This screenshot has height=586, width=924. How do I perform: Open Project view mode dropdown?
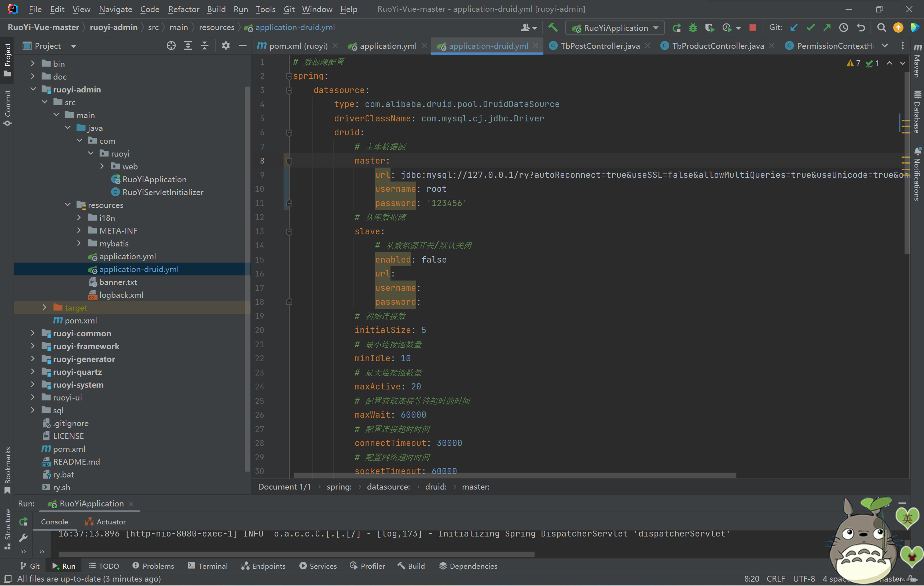74,46
